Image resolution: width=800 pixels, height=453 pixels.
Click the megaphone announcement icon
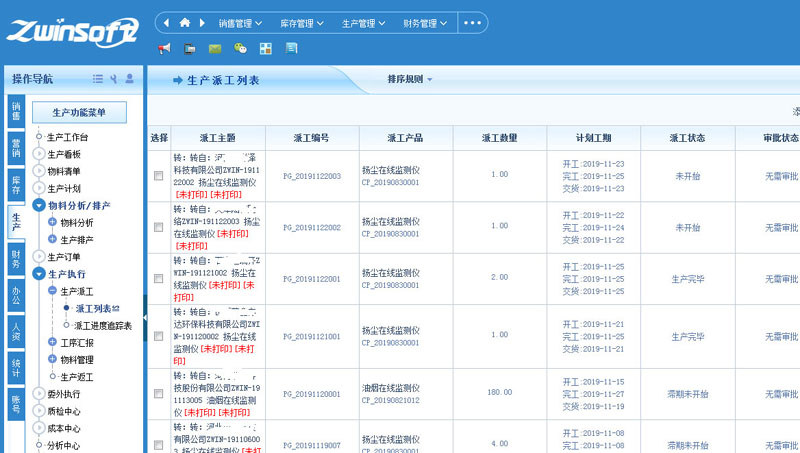pos(165,47)
